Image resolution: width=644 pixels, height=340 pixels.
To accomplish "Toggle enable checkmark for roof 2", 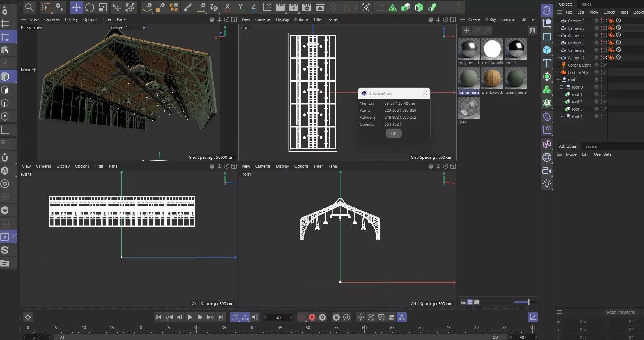I will (x=605, y=102).
